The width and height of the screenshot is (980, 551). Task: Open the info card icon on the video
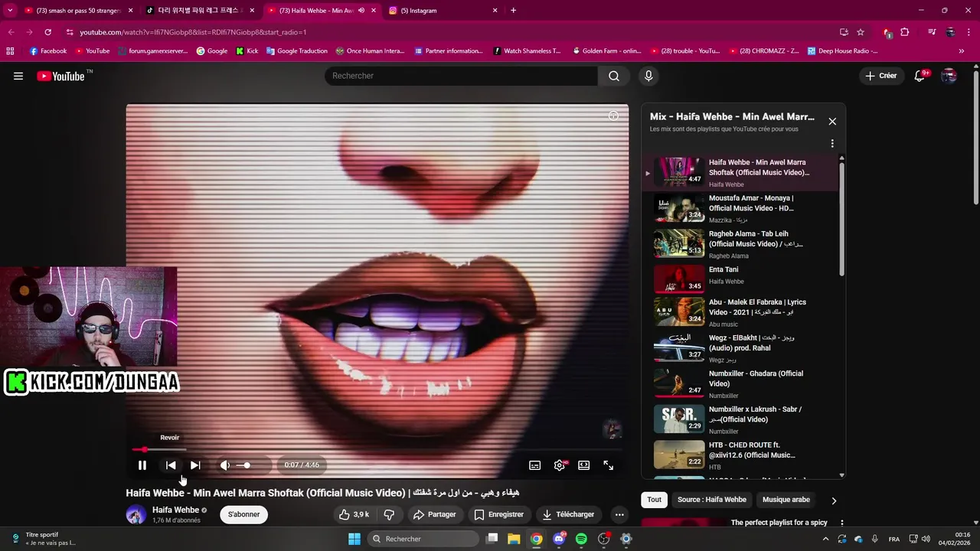tap(613, 116)
